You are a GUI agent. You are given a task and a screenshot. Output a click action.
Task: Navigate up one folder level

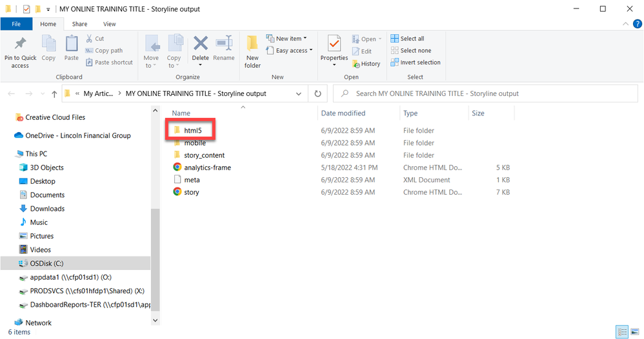coord(54,94)
